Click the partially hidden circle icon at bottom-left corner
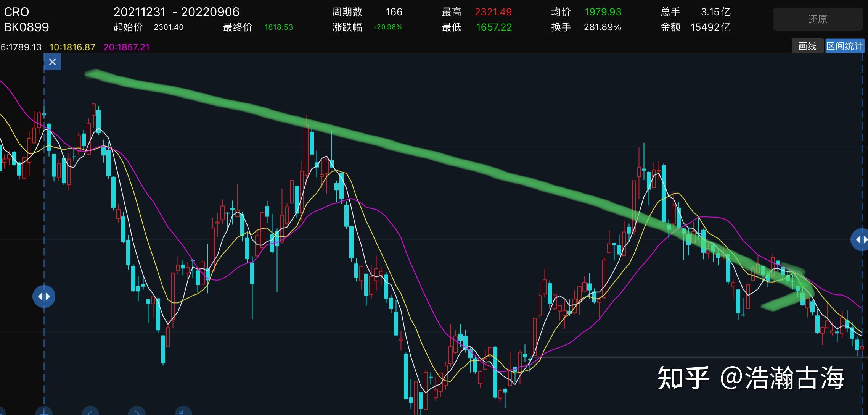868x415 pixels. [2, 412]
